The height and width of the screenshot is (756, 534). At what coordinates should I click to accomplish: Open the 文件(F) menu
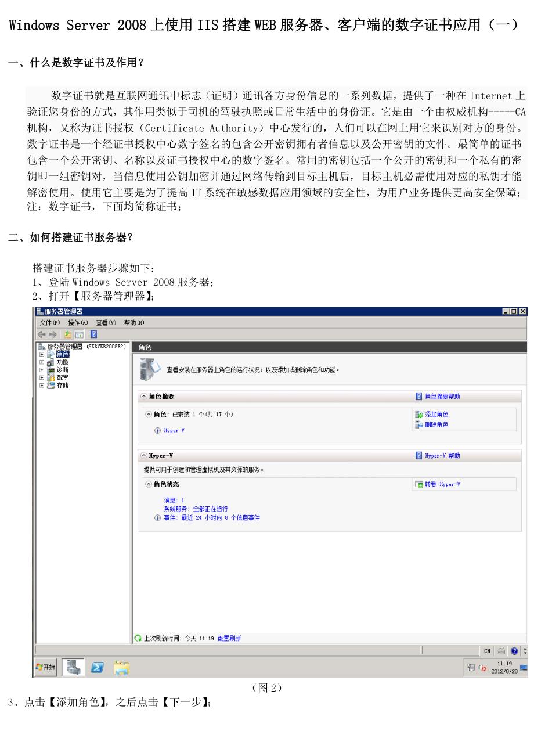pos(50,323)
